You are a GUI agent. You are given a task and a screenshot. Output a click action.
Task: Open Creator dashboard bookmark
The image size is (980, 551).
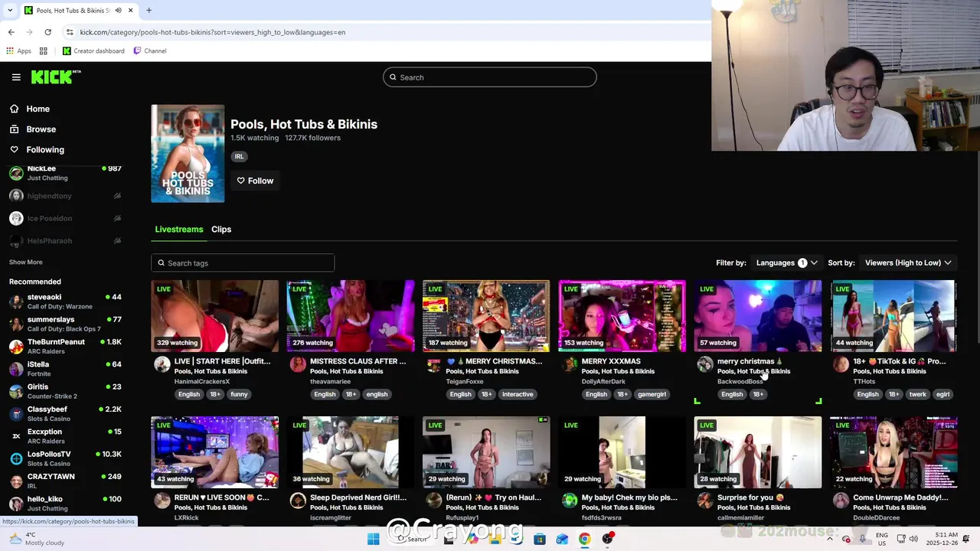click(93, 51)
